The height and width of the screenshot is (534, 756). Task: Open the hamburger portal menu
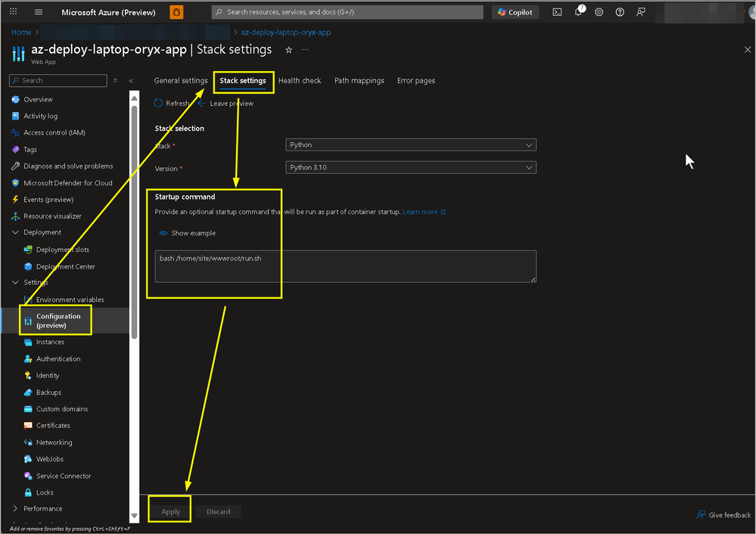39,12
